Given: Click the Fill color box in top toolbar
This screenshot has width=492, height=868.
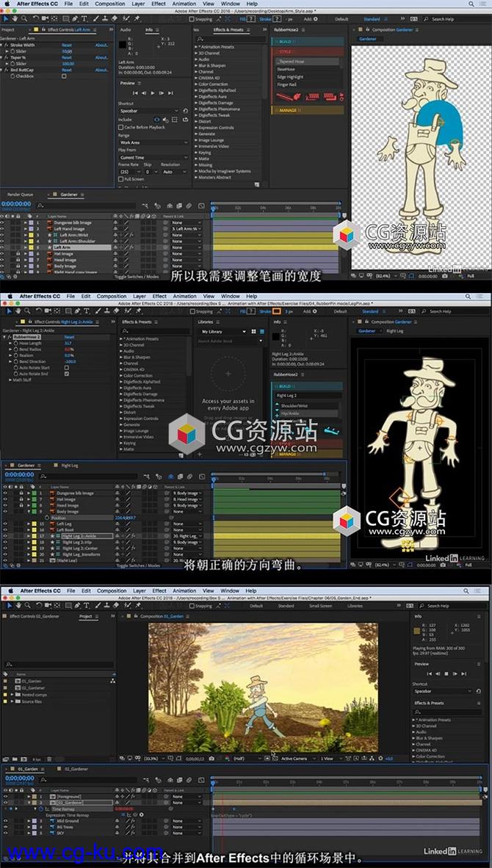Looking at the screenshot, I should tap(250, 18).
